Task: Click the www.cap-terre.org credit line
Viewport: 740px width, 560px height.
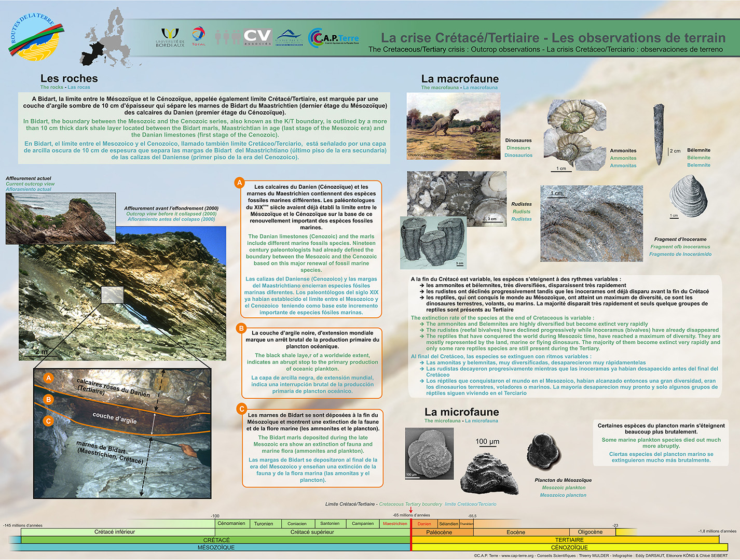Action: pyautogui.click(x=600, y=555)
